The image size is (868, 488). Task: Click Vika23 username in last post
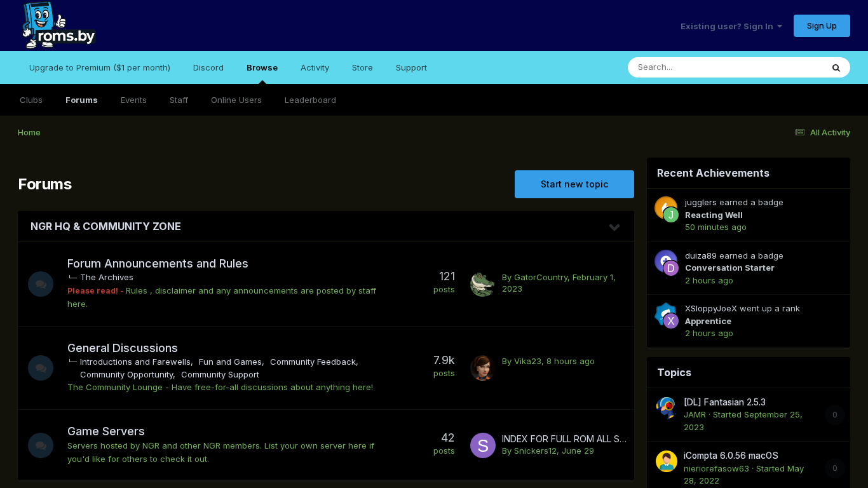527,361
